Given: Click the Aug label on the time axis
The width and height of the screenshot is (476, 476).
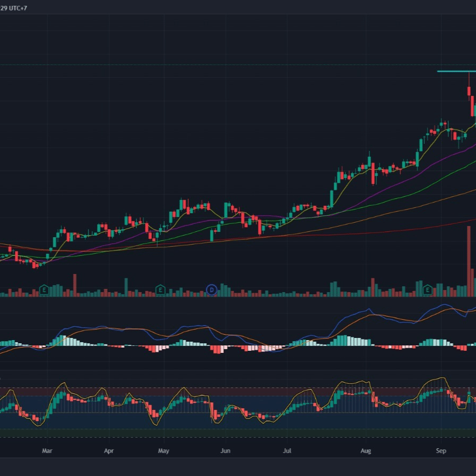Looking at the screenshot, I should [366, 451].
